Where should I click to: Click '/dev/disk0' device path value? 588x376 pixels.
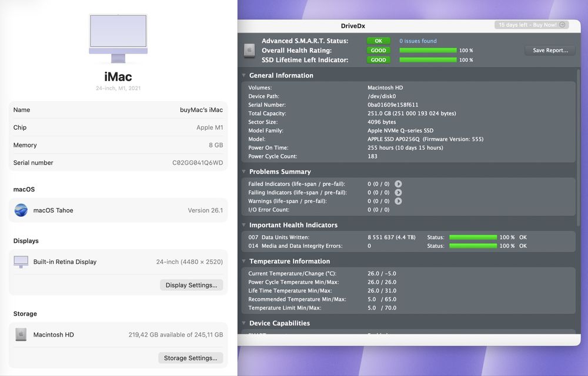pyautogui.click(x=382, y=96)
